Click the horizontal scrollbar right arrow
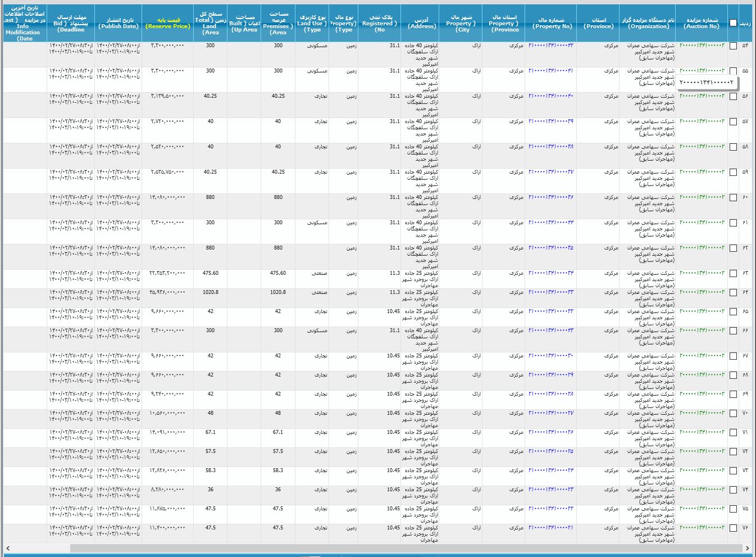This screenshot has height=557, width=756. (x=748, y=548)
